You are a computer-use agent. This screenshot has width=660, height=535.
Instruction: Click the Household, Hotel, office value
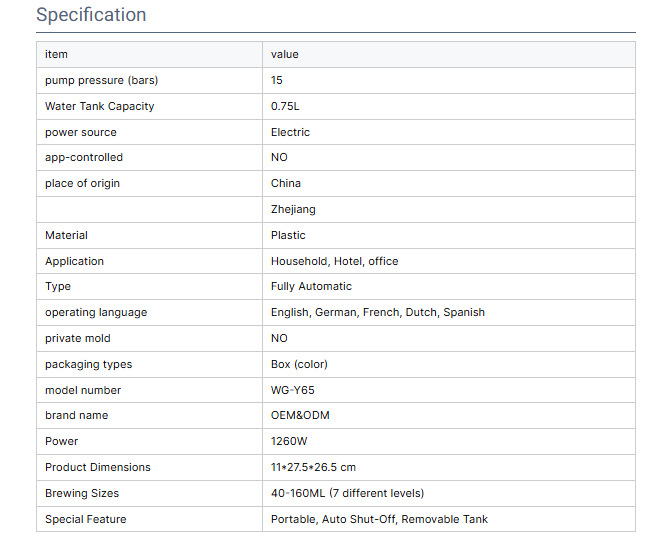pos(334,261)
